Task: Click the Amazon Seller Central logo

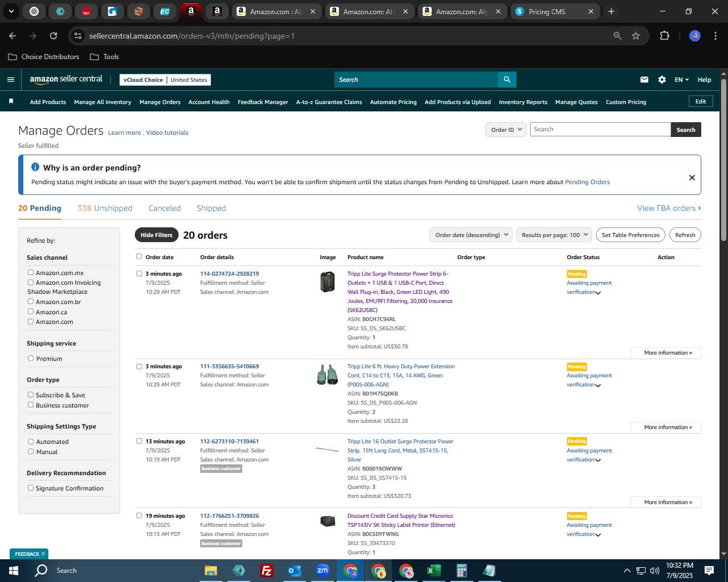Action: pyautogui.click(x=66, y=80)
